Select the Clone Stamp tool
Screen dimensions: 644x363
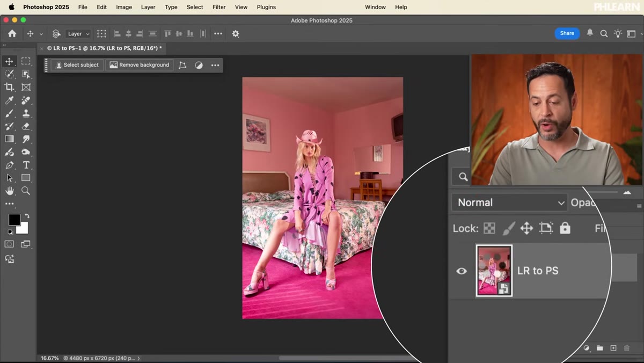pyautogui.click(x=26, y=113)
